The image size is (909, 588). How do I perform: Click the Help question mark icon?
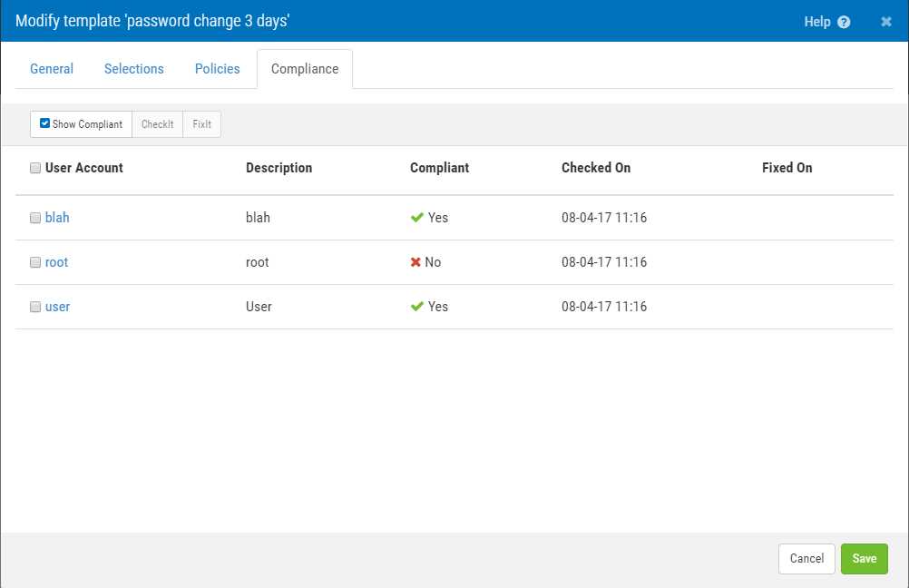click(x=844, y=22)
